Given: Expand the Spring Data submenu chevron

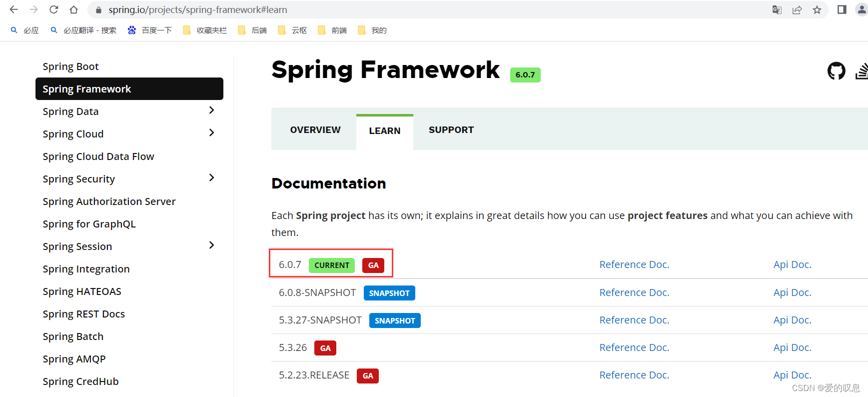Looking at the screenshot, I should [211, 110].
